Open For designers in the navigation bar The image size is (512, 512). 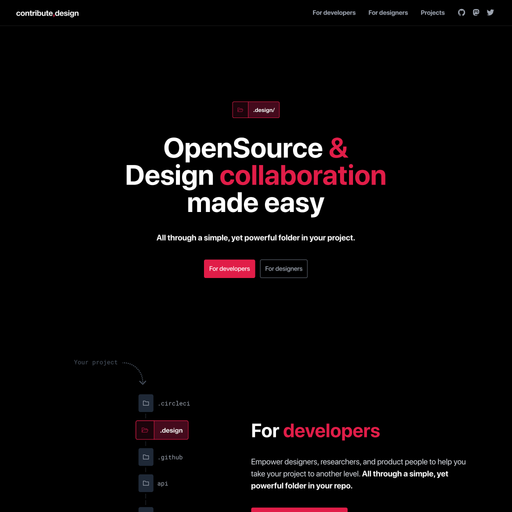click(388, 13)
